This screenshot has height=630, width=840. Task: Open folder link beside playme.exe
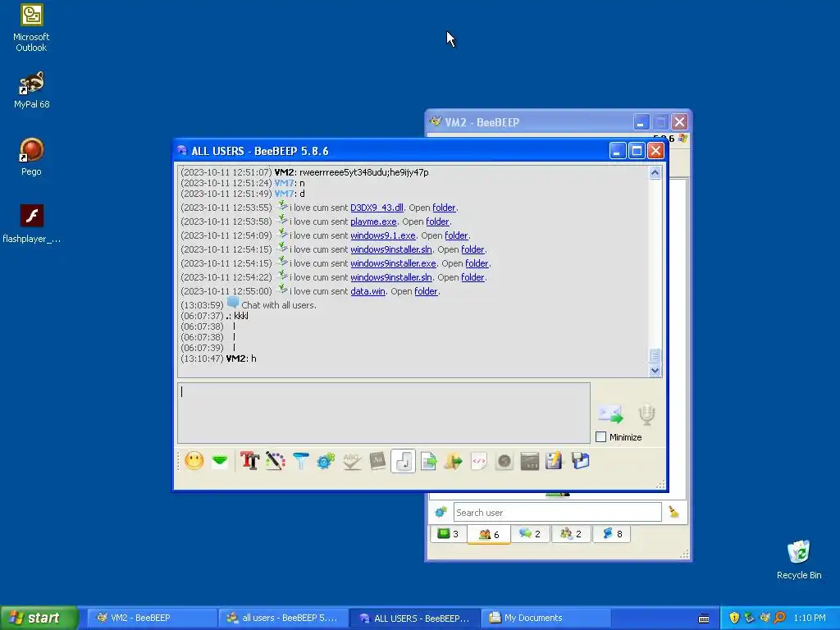[x=438, y=221]
